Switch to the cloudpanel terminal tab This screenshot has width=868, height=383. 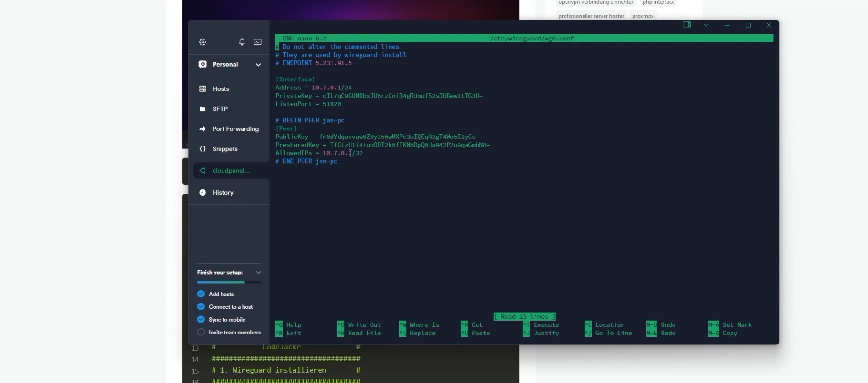(231, 171)
